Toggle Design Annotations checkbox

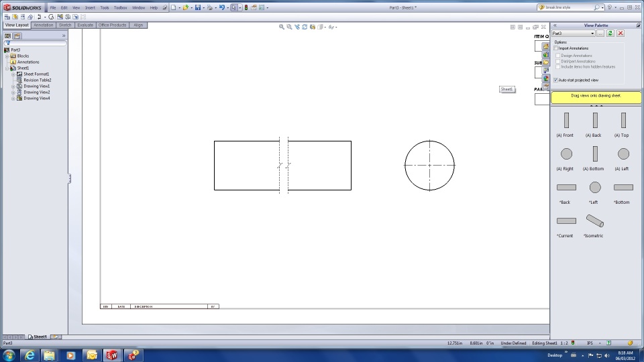coord(557,56)
